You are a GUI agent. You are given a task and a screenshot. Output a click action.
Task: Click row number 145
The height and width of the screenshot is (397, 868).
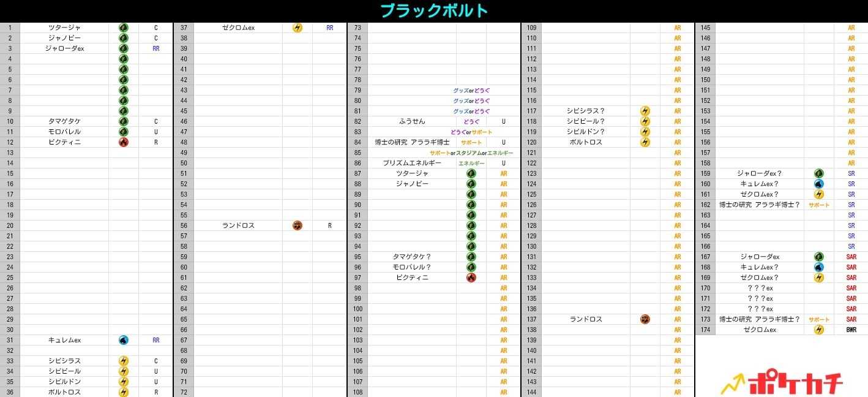pos(705,28)
